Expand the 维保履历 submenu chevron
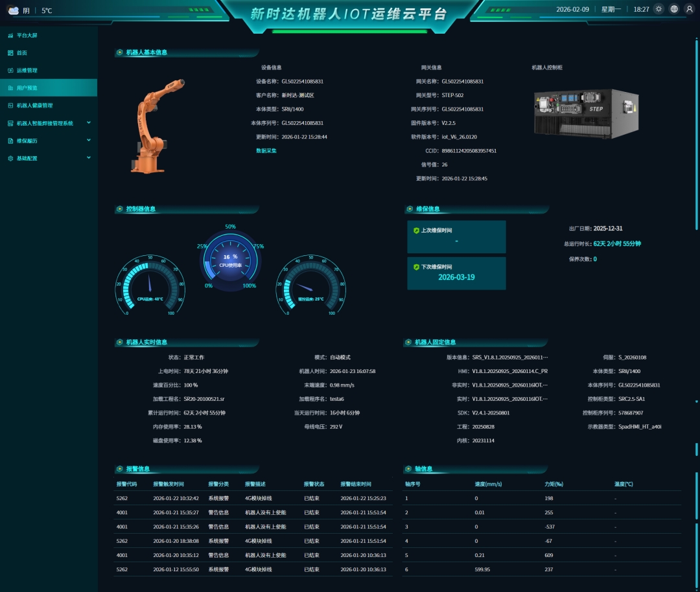Viewport: 700px width, 592px height. tap(88, 140)
